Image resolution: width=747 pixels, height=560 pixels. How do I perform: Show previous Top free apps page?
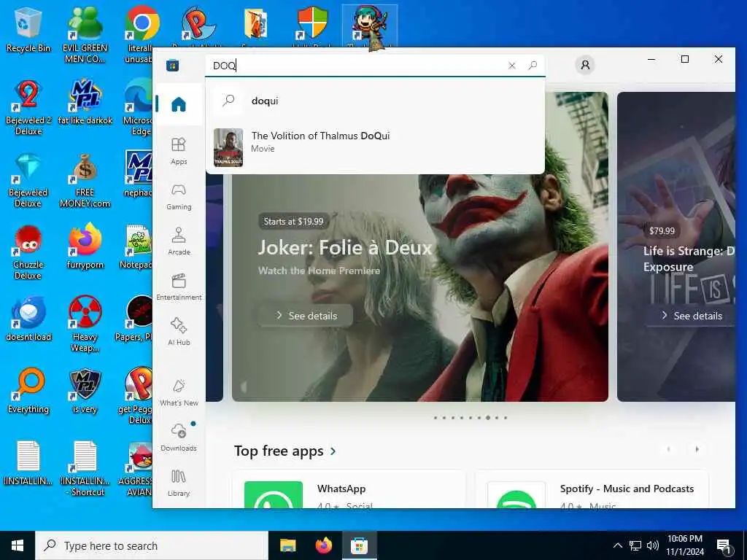pos(668,449)
